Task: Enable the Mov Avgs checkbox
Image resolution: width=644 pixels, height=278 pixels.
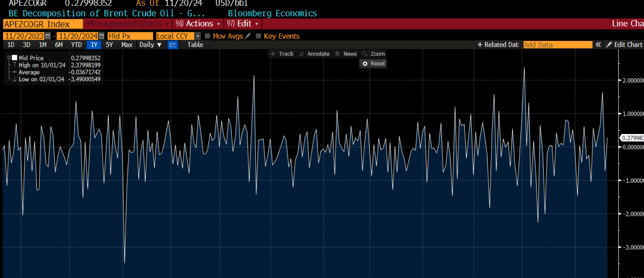Action: click(x=208, y=36)
